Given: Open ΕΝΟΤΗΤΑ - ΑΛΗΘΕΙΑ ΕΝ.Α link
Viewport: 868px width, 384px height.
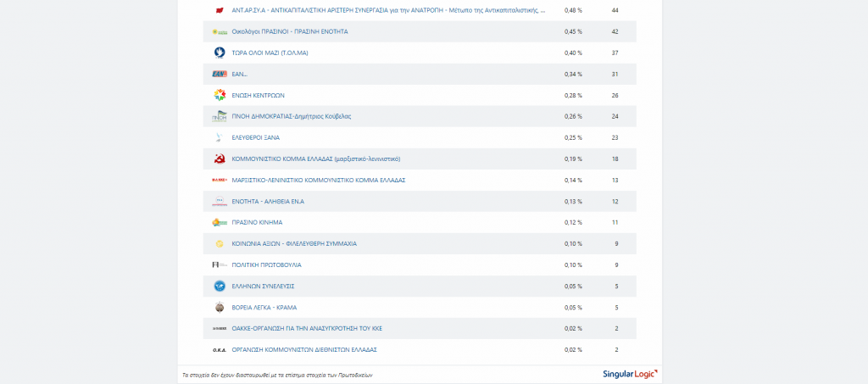Looking at the screenshot, I should pyautogui.click(x=268, y=202).
